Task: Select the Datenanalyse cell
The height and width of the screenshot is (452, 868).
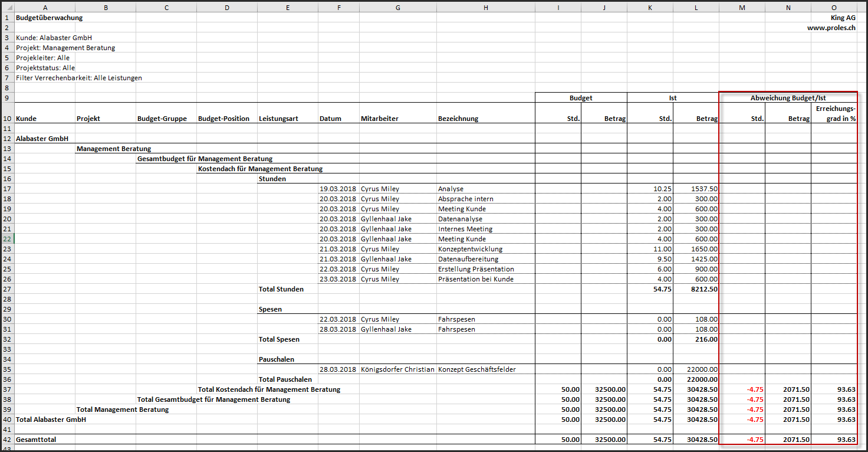Action: pyautogui.click(x=460, y=219)
